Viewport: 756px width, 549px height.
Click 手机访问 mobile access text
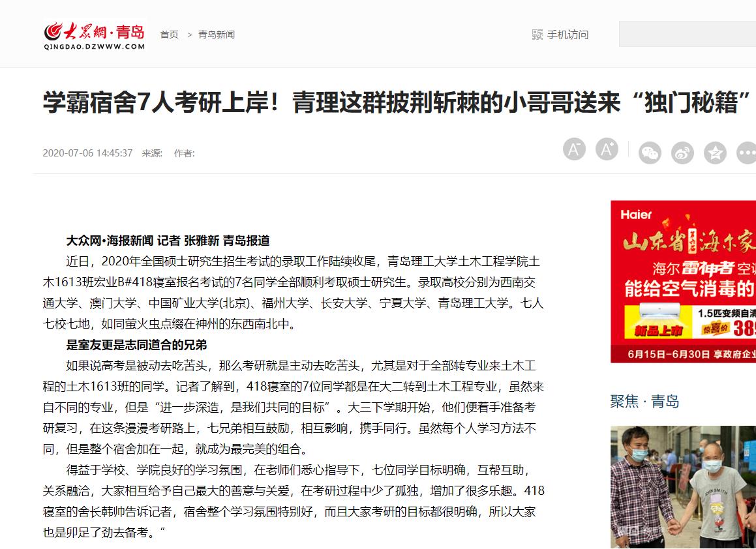click(x=567, y=35)
